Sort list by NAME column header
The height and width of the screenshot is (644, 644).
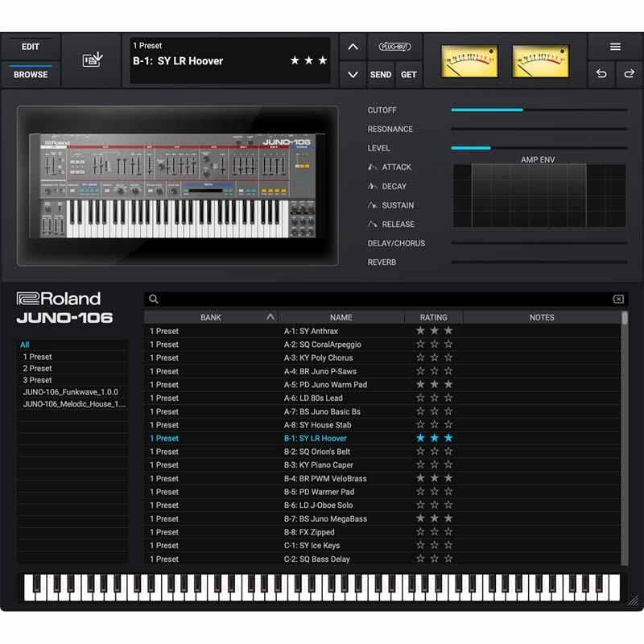341,317
